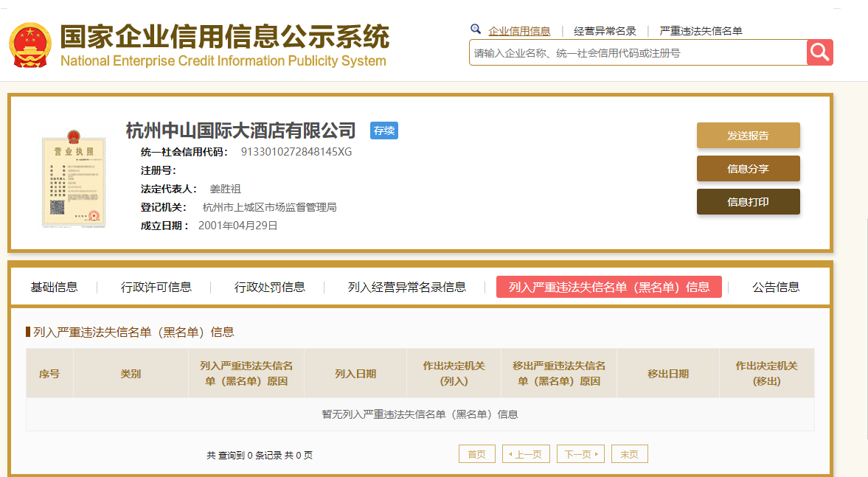Select the 企业信用信息 search category link

[519, 31]
